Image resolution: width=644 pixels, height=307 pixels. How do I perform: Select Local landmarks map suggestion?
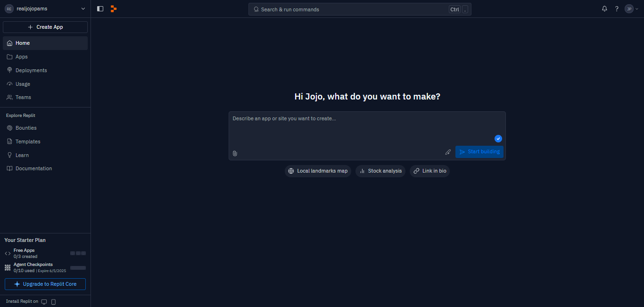coord(318,171)
